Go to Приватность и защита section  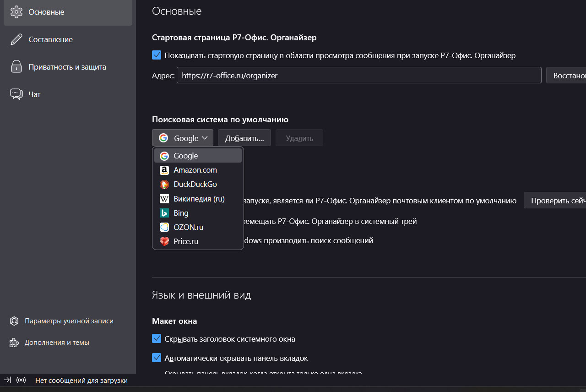[x=68, y=67]
